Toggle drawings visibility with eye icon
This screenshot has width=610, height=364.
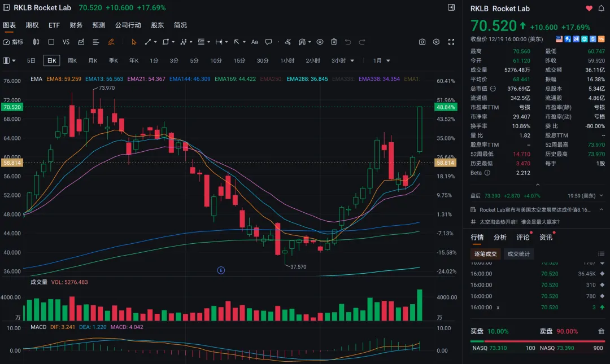[x=320, y=42]
